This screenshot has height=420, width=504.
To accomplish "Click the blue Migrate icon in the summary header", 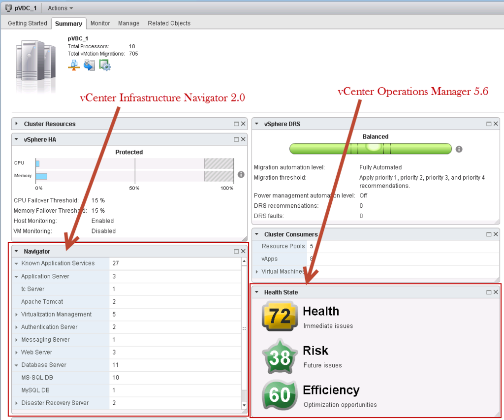I will click(89, 65).
